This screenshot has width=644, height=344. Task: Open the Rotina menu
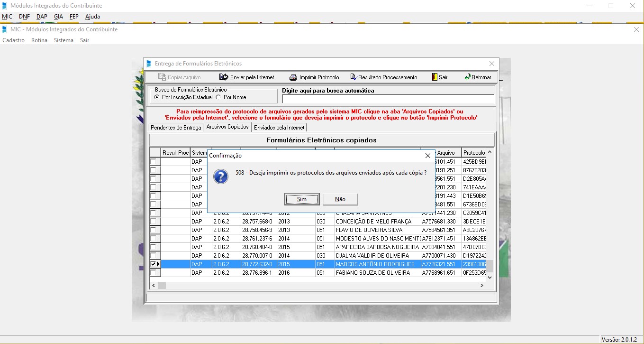(x=39, y=40)
